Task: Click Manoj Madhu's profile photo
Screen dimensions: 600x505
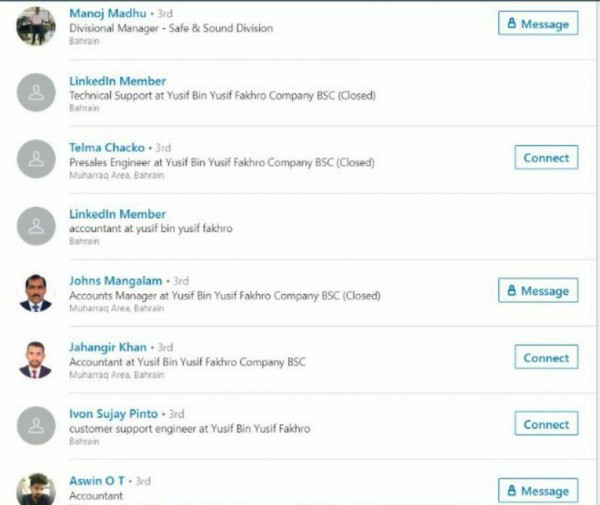Action: (36, 25)
